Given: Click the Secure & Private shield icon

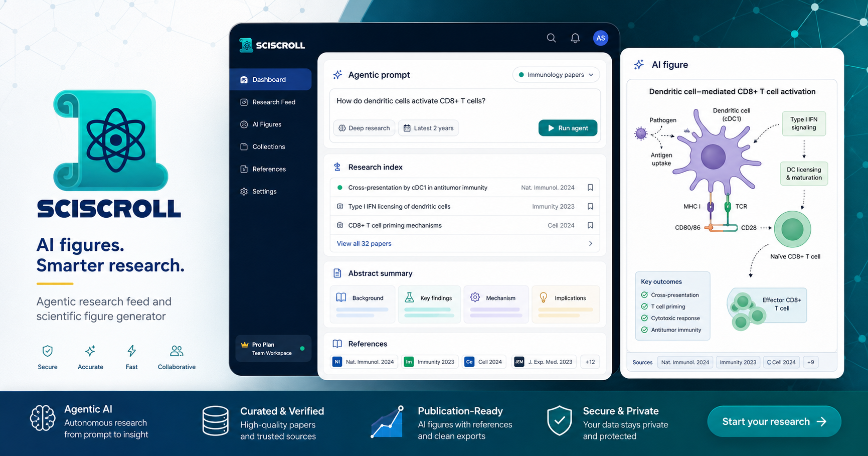Looking at the screenshot, I should click(560, 420).
